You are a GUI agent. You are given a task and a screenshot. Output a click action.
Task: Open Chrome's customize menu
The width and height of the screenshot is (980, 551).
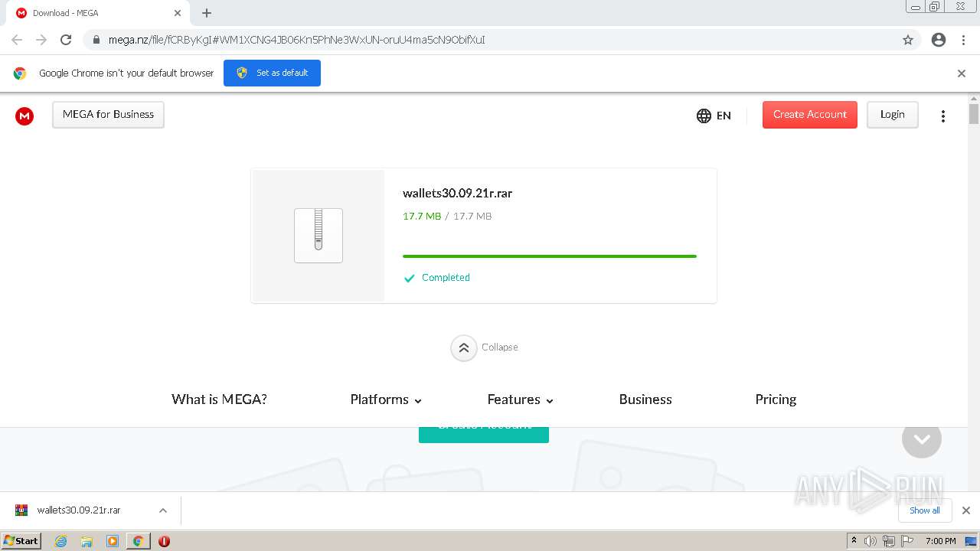click(x=963, y=40)
